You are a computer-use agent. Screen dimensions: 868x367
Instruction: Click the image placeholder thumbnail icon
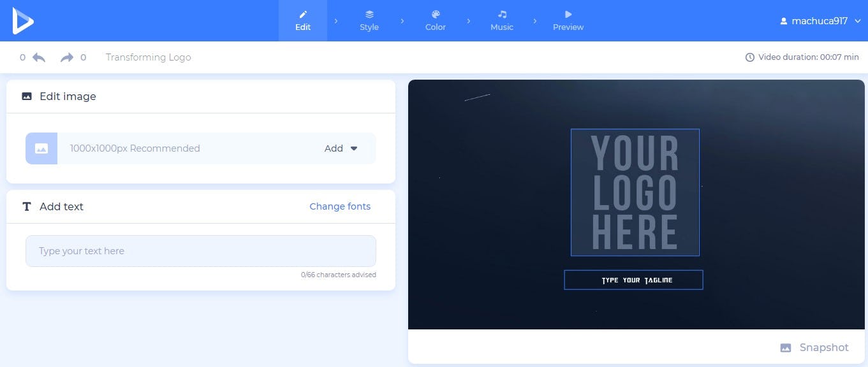[x=41, y=148]
